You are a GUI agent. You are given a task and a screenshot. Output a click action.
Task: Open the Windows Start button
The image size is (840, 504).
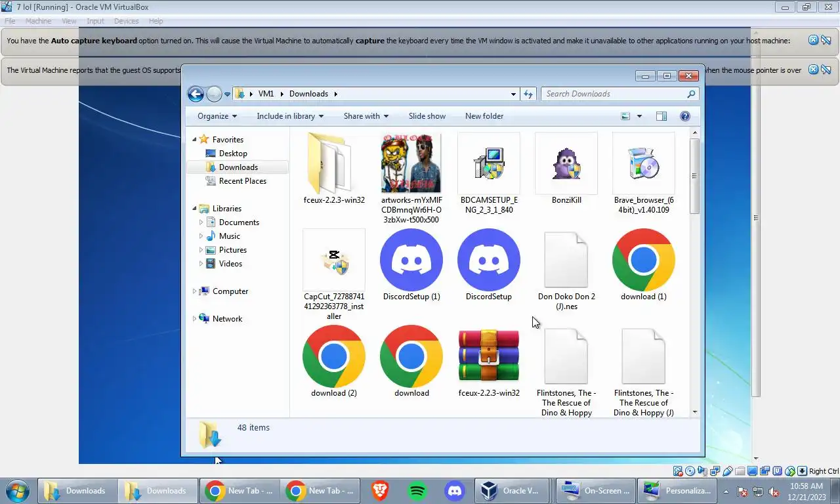[x=18, y=491]
